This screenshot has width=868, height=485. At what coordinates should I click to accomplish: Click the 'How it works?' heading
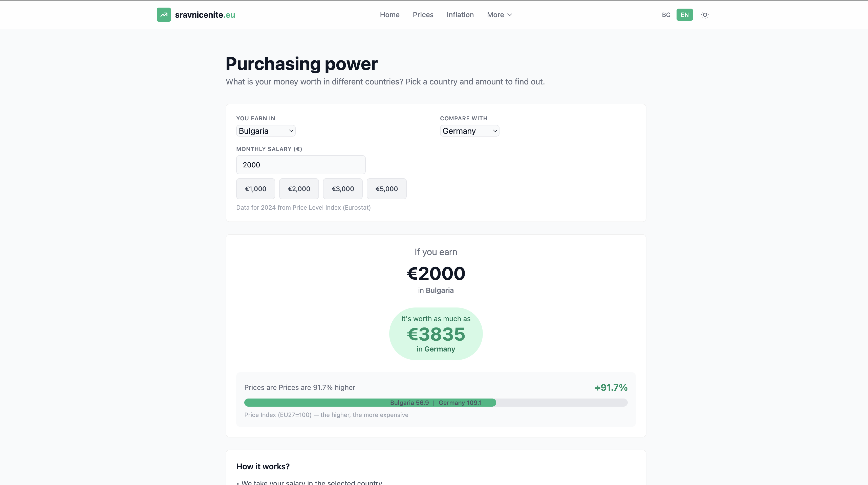tap(263, 467)
